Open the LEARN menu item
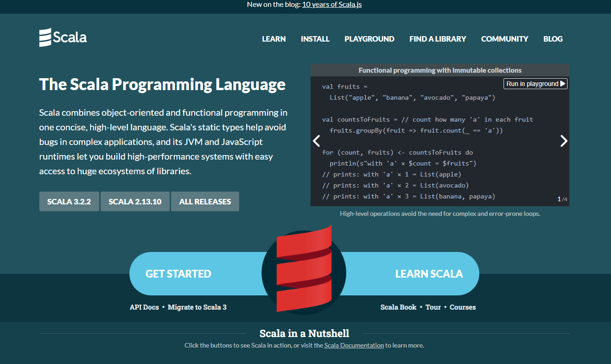Screen dimensions: 611x364 pos(274,39)
